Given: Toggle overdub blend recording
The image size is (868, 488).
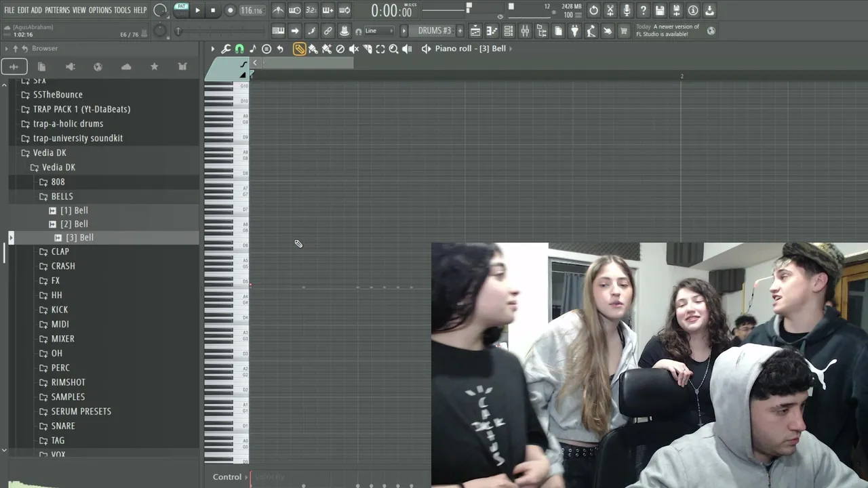Looking at the screenshot, I should pos(328,10).
